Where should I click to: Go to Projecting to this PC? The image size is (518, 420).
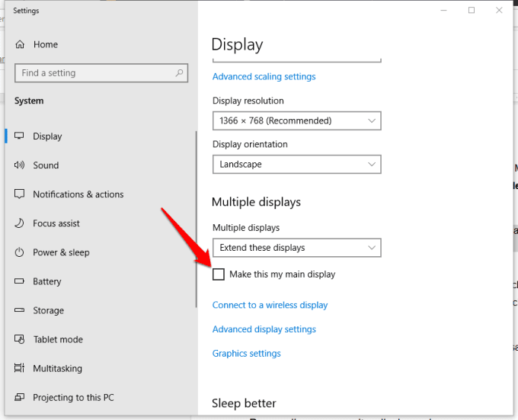tap(73, 397)
